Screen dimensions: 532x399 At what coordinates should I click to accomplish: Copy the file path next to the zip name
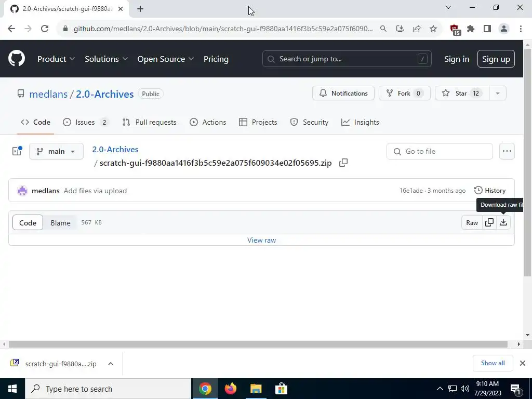343,163
